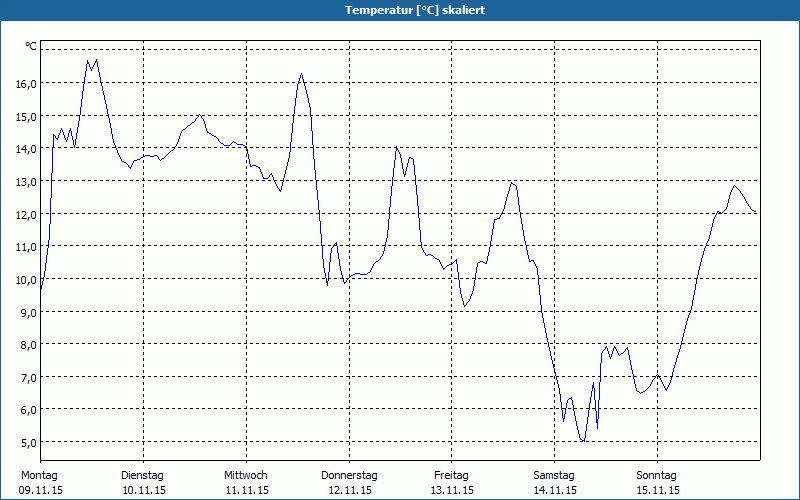Select the 16,0 axis value
This screenshot has width=800, height=500.
tap(26, 84)
